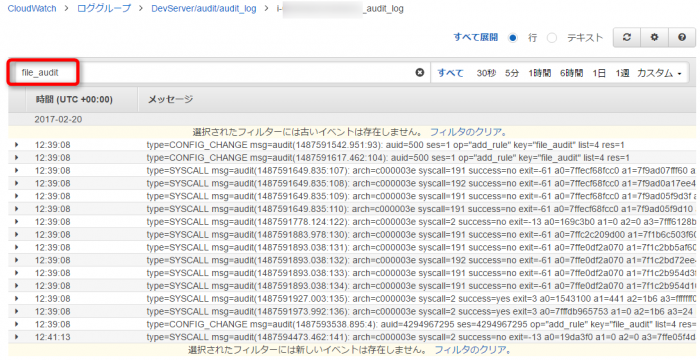Viewport: 700px width, 360px height.
Task: Click the refresh icon button
Action: 627,38
